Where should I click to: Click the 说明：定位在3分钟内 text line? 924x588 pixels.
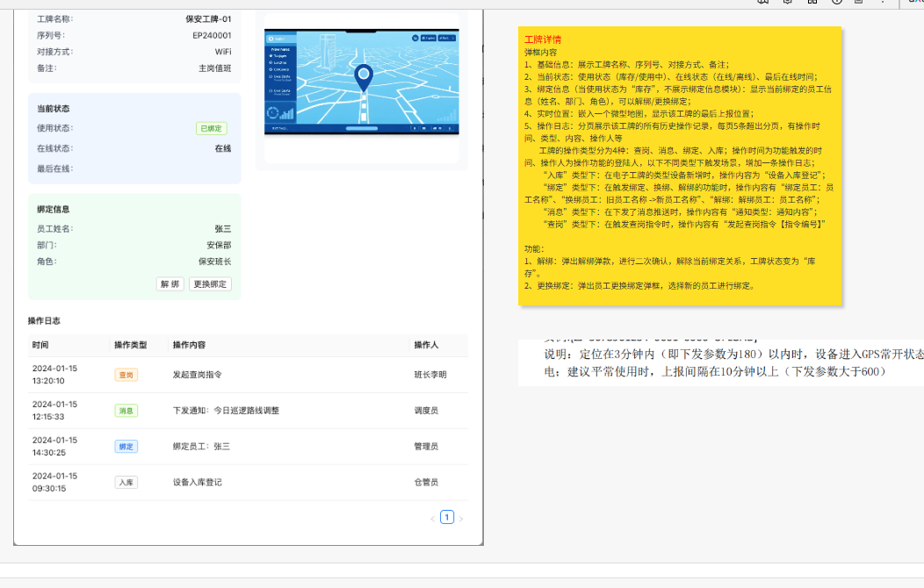(x=733, y=355)
